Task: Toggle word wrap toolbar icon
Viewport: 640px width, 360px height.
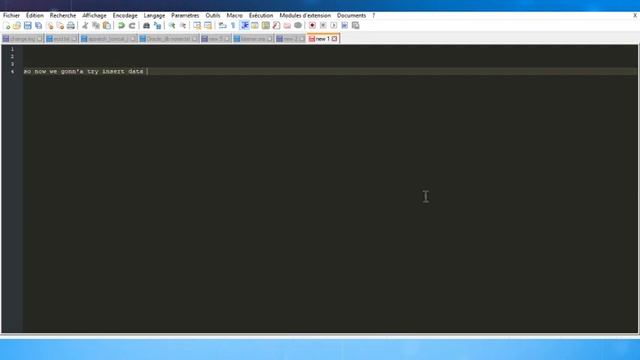Action: tap(222, 26)
